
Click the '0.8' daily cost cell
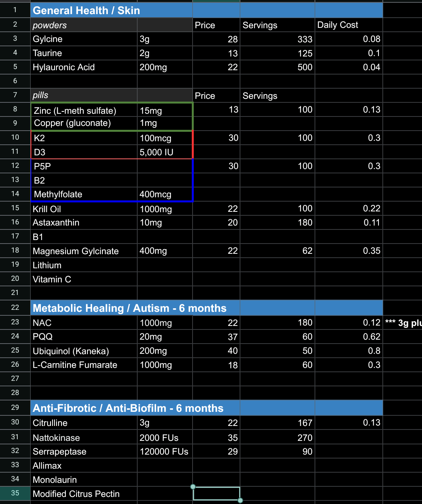[x=349, y=351]
